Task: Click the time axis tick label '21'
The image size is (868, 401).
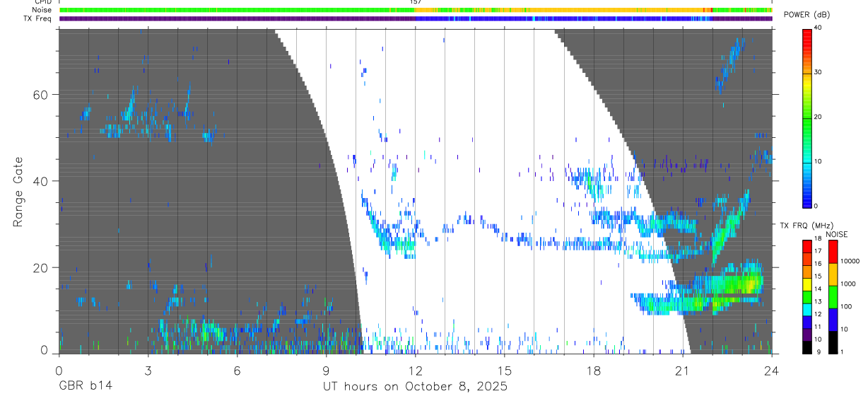Action: (682, 370)
